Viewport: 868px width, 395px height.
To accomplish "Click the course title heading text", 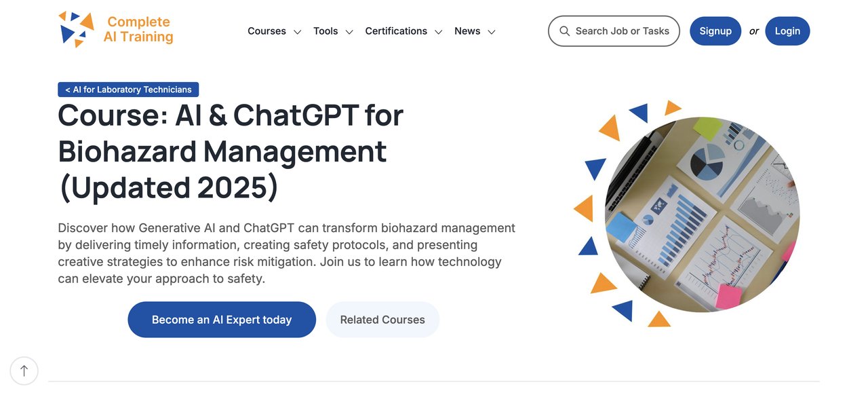I will [231, 151].
